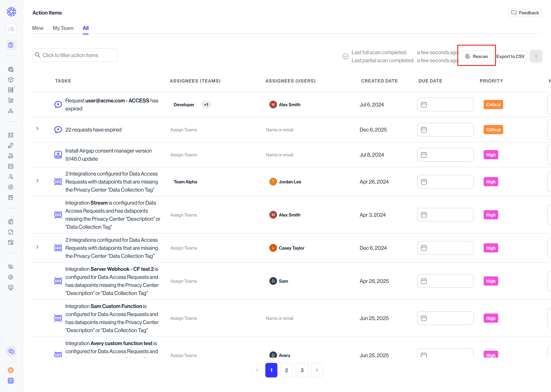Open the hand-holding-people sidebar icon
551x392 pixels.
tap(11, 156)
